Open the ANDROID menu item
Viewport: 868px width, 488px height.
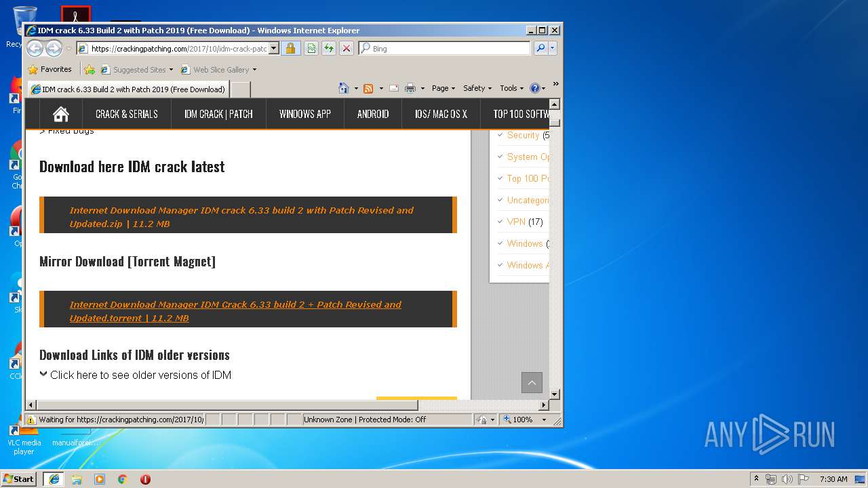pos(373,114)
